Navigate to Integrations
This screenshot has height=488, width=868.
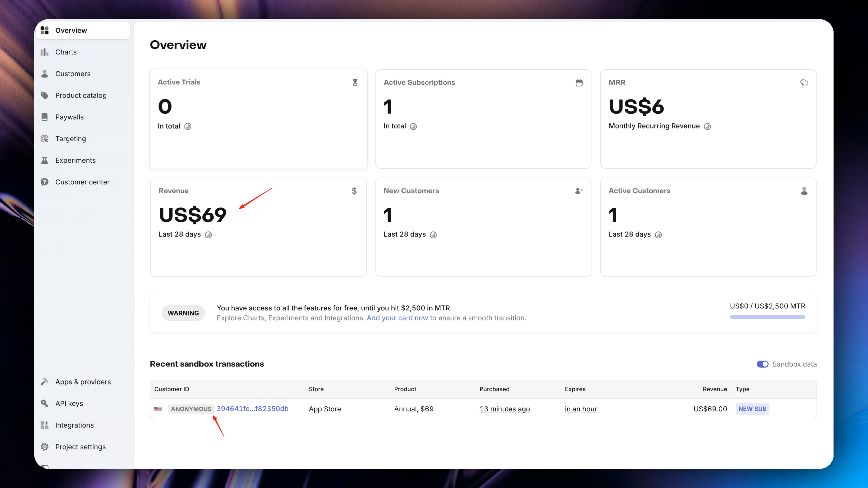(x=75, y=425)
